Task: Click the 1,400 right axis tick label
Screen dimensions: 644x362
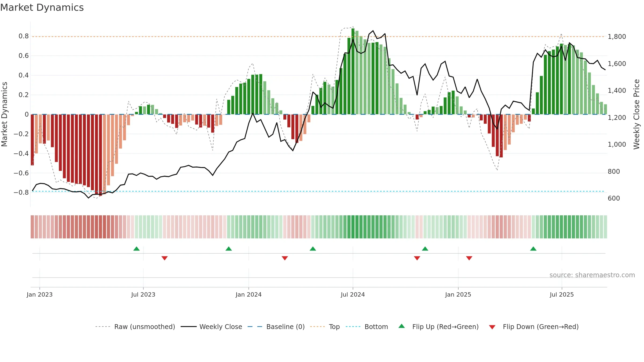Action: pos(617,90)
